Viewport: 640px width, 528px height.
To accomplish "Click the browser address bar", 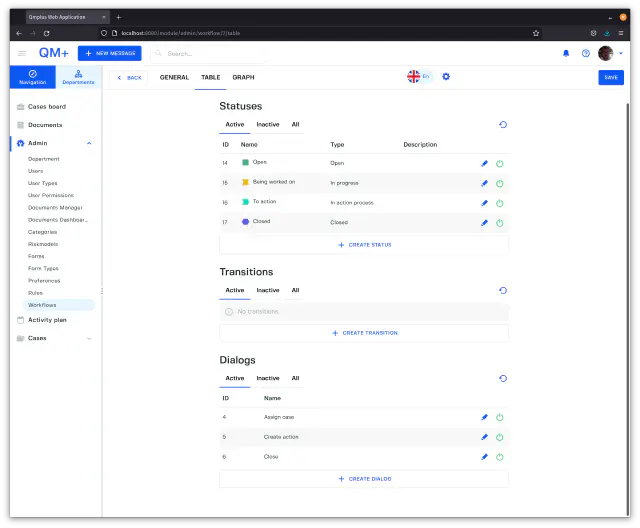I will point(318,33).
